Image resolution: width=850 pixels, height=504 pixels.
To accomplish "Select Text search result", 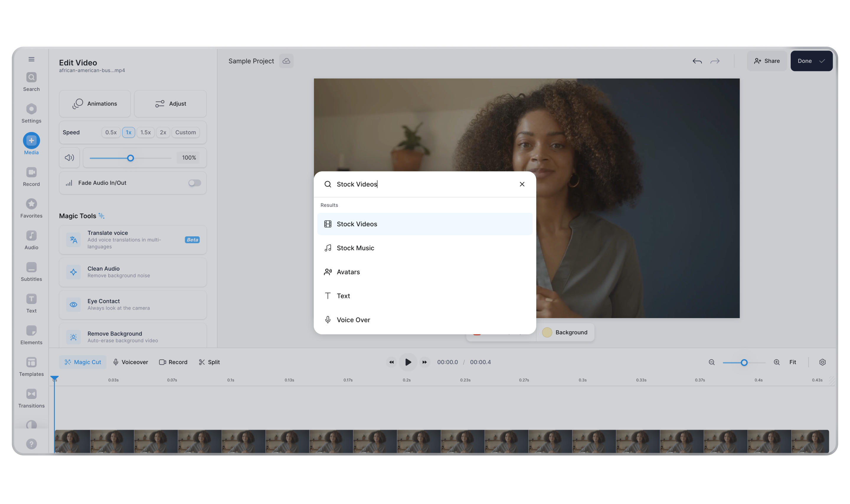I will 424,296.
